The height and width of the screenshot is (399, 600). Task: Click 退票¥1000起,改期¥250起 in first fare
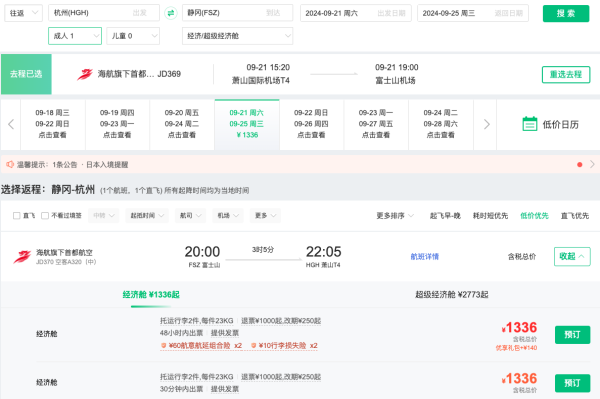point(281,321)
